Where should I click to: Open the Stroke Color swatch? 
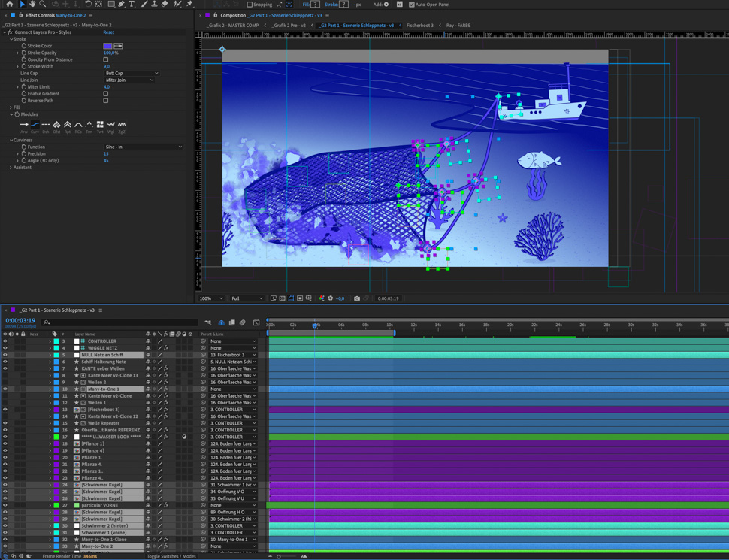(107, 46)
